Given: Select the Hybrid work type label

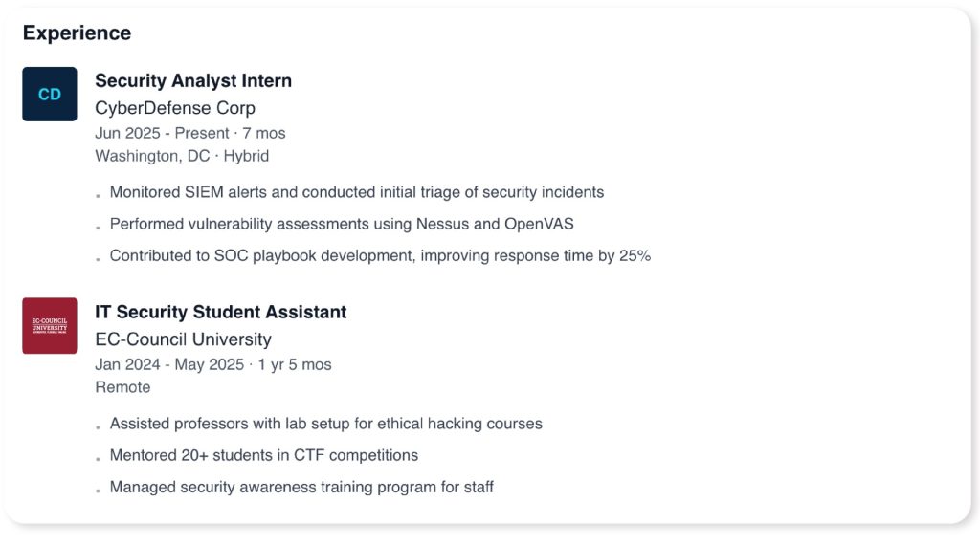Looking at the screenshot, I should 246,156.
